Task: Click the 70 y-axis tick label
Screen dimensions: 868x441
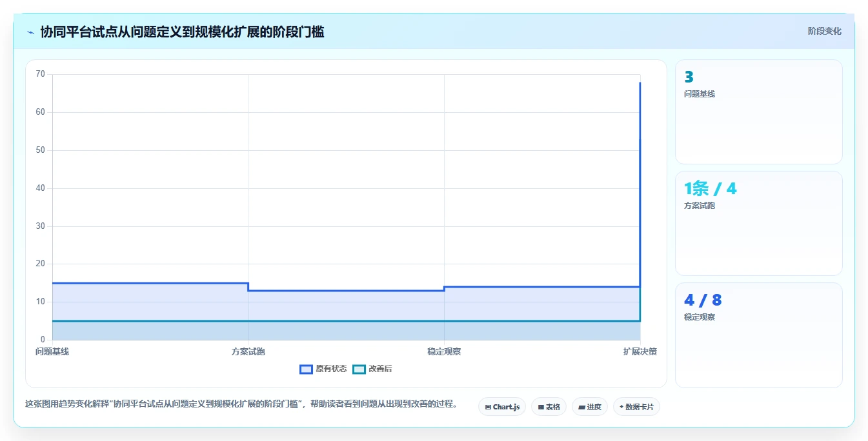Action: pos(40,74)
